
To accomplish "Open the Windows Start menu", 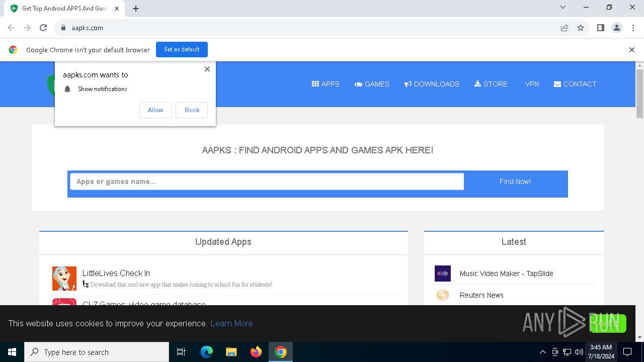I will (12, 352).
